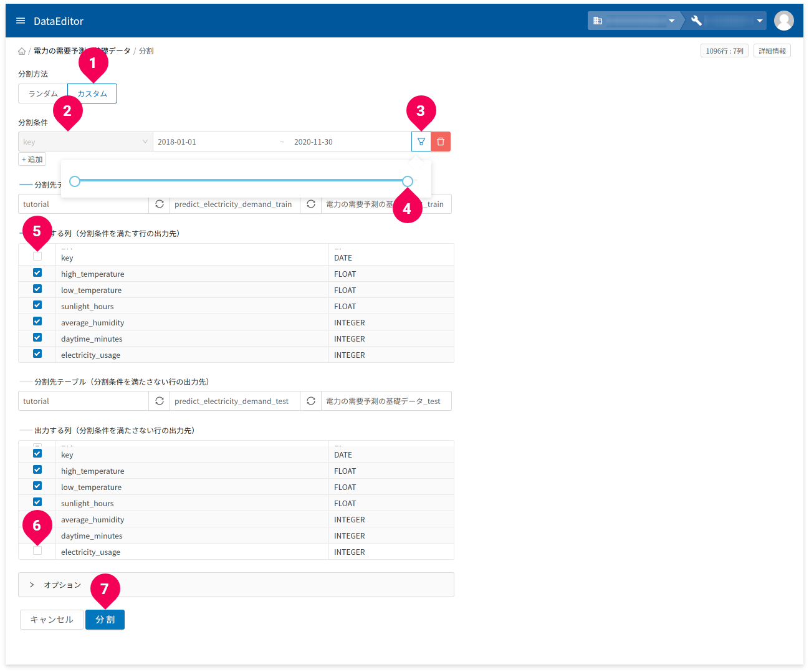This screenshot has height=672, width=809.
Task: Click average_humidity name in first table
Action: [93, 322]
